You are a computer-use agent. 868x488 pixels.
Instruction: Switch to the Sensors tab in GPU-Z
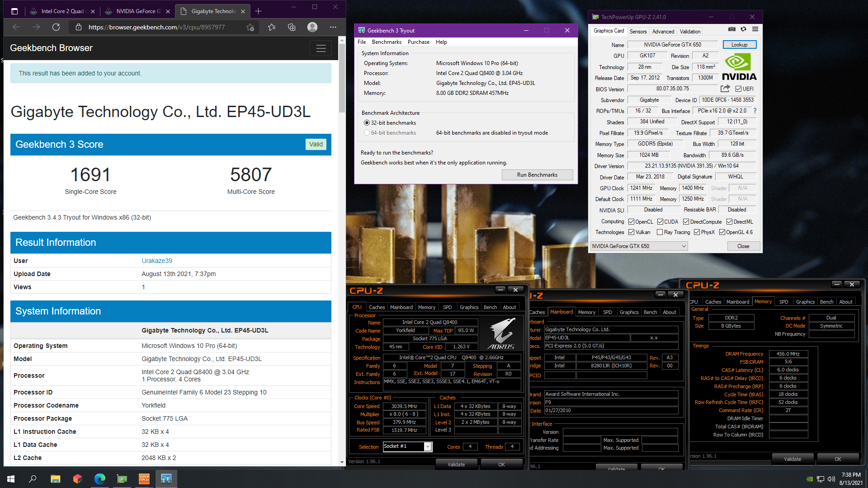click(x=638, y=32)
